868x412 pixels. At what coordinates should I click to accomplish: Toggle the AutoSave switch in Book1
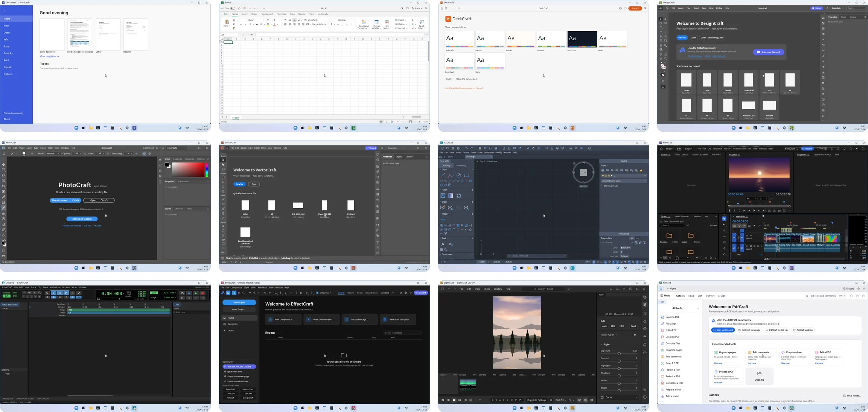click(233, 8)
